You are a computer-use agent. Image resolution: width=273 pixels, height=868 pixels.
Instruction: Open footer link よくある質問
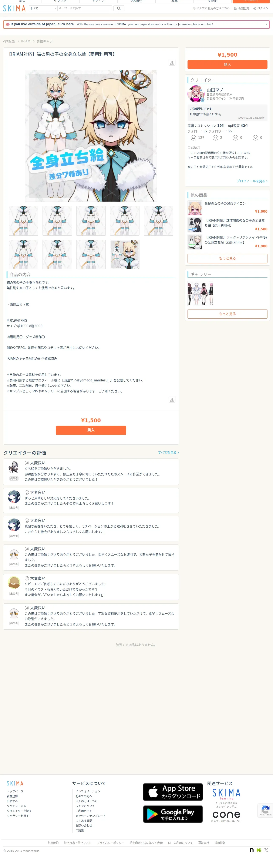(84, 821)
